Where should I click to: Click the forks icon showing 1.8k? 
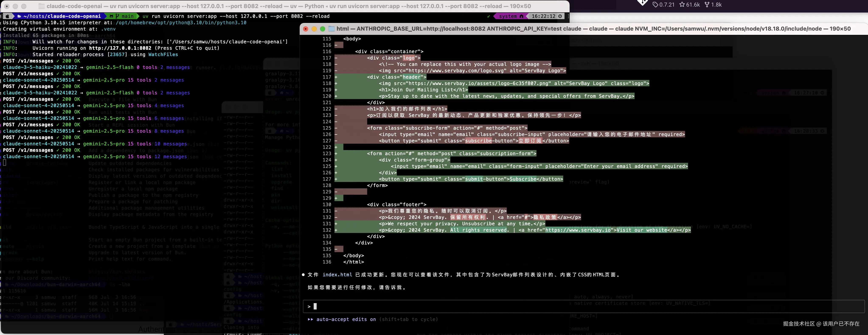tap(707, 4)
